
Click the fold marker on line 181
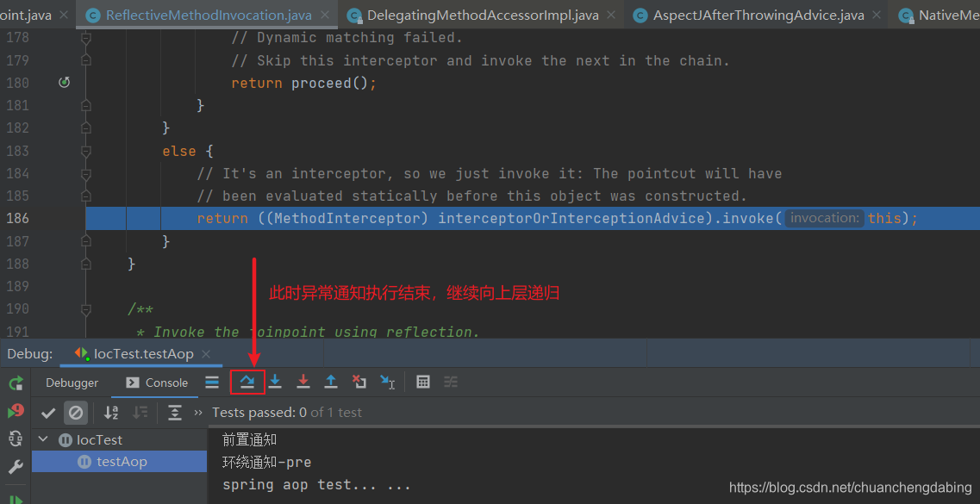pyautogui.click(x=86, y=106)
